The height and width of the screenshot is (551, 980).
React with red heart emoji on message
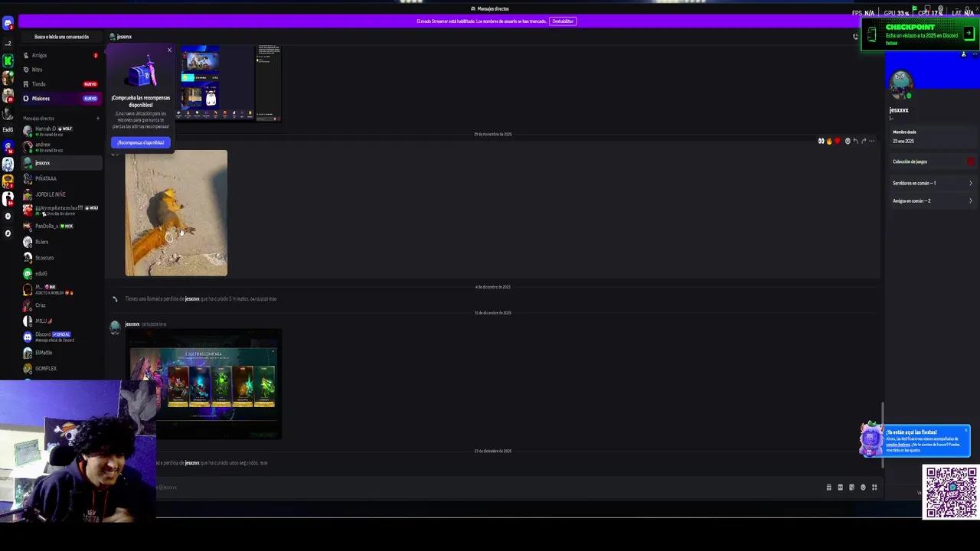pos(838,141)
